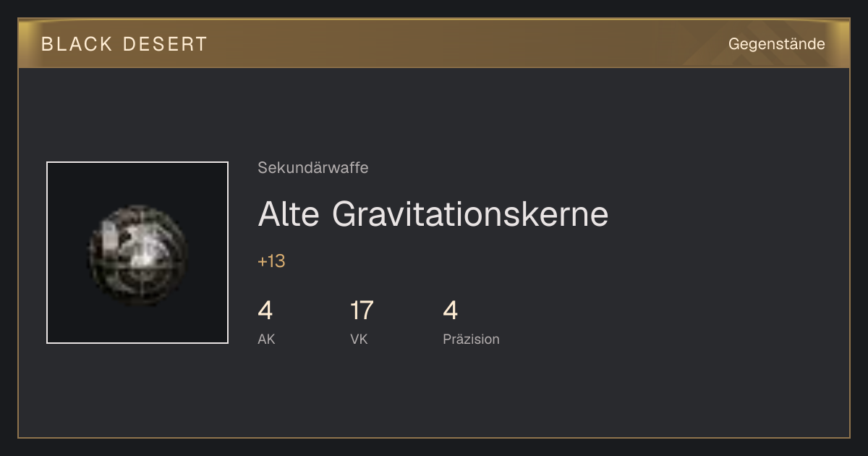Click the Präzision stat label

(471, 339)
